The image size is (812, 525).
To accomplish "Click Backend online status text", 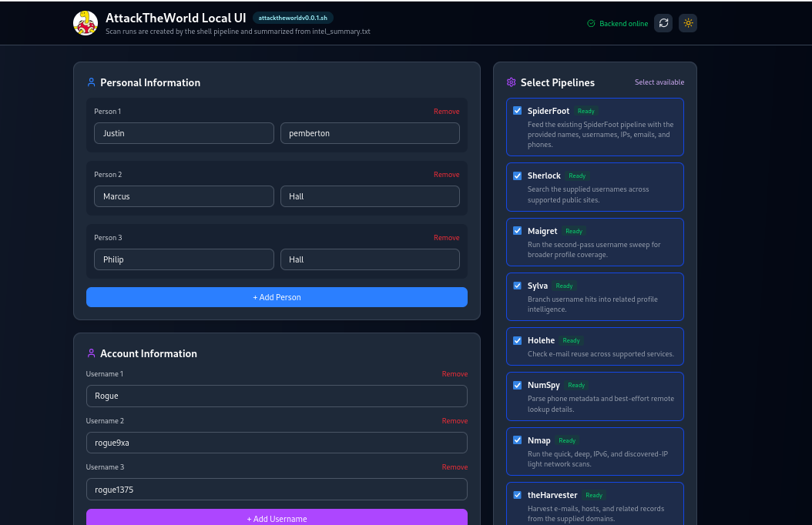I will (623, 23).
